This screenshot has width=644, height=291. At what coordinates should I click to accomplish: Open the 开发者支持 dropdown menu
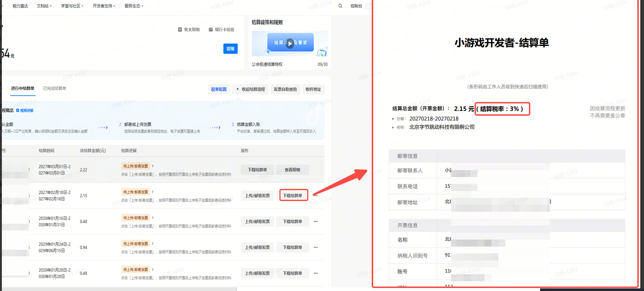[x=104, y=6]
